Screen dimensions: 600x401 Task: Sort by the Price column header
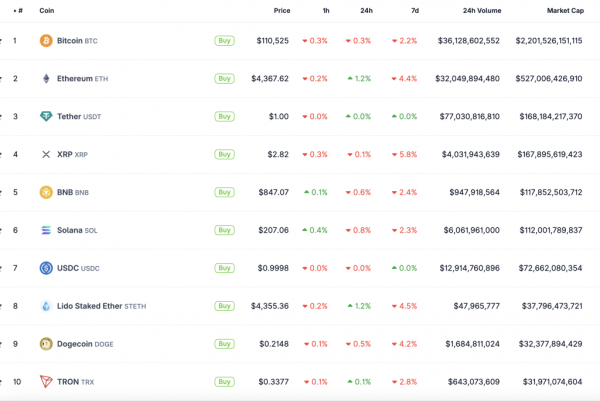(282, 11)
